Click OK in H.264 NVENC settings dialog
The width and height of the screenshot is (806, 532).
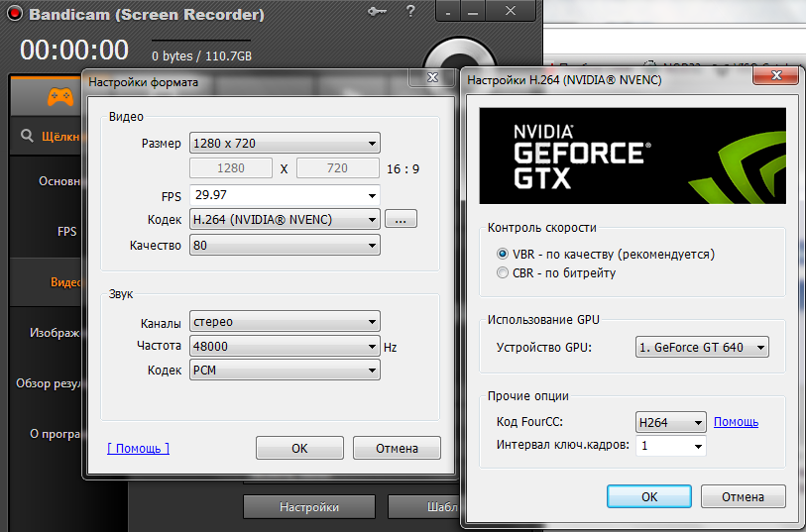(649, 496)
